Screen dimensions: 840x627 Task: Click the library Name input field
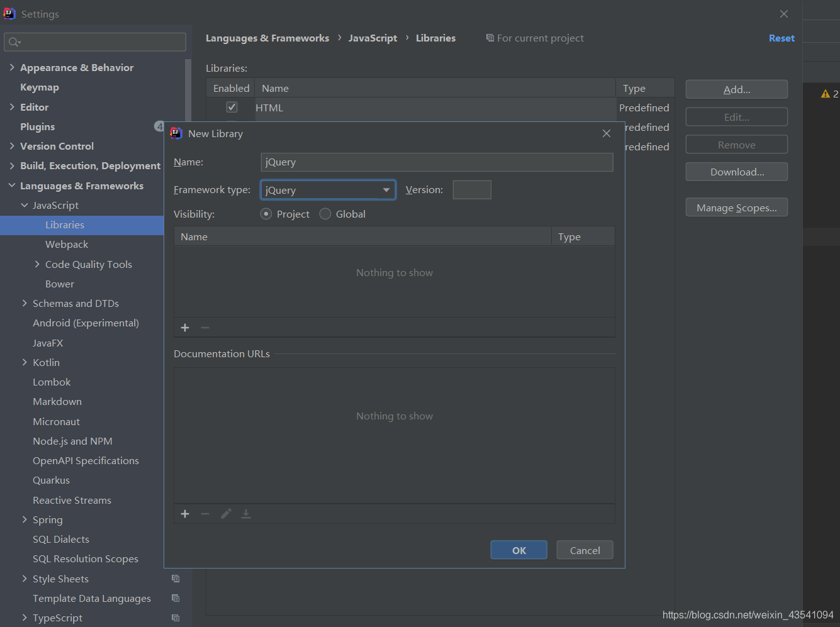(437, 162)
